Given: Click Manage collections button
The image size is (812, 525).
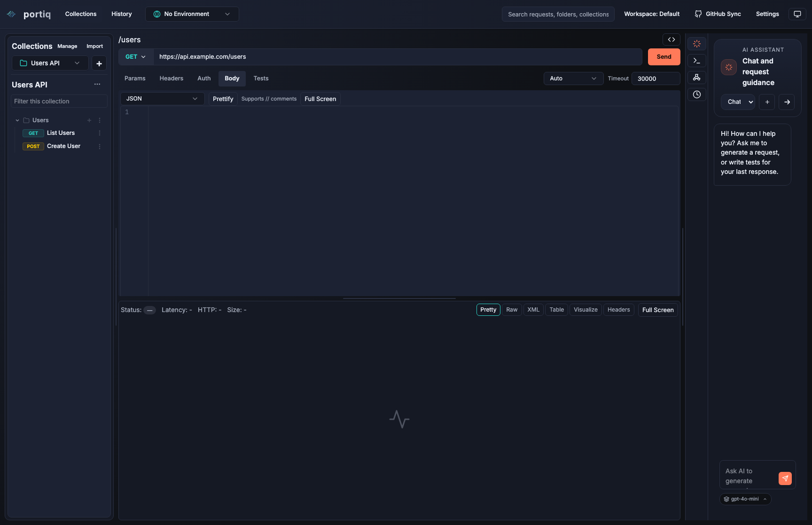Looking at the screenshot, I should coord(67,46).
